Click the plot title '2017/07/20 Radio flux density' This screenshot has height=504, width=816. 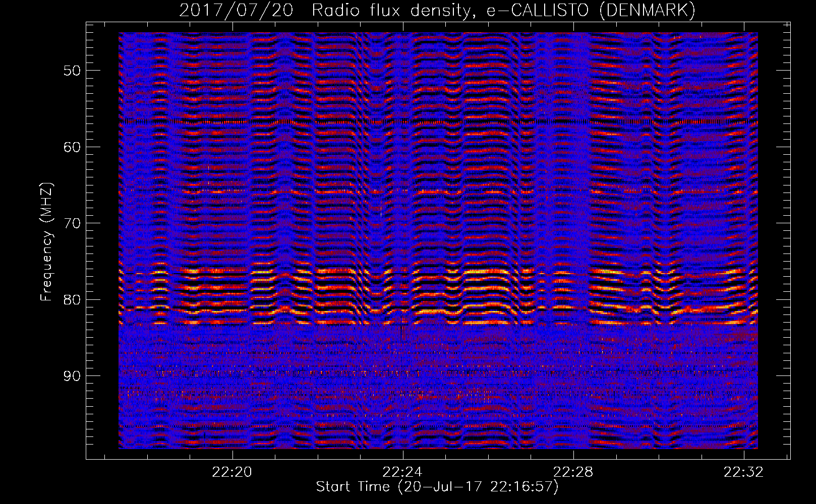pyautogui.click(x=327, y=11)
